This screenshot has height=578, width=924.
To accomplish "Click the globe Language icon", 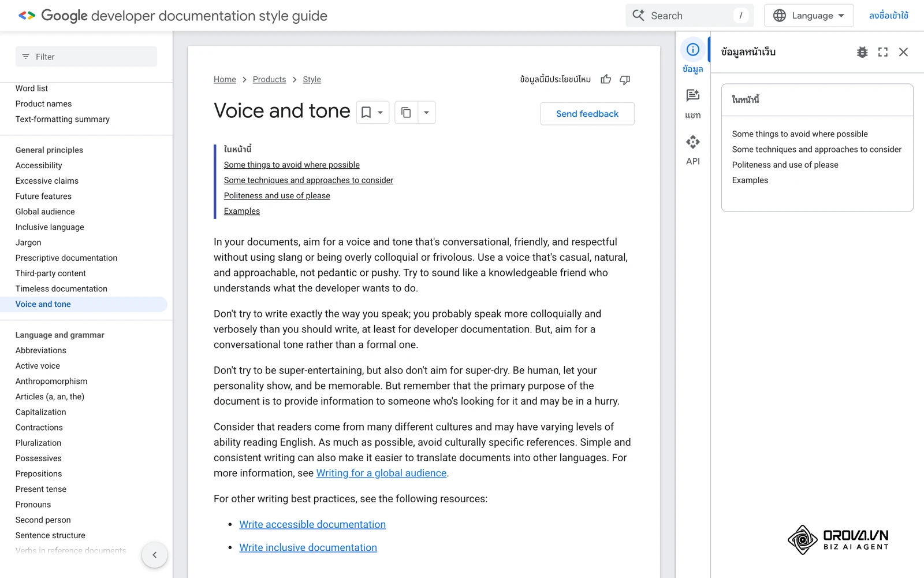I will pyautogui.click(x=780, y=16).
